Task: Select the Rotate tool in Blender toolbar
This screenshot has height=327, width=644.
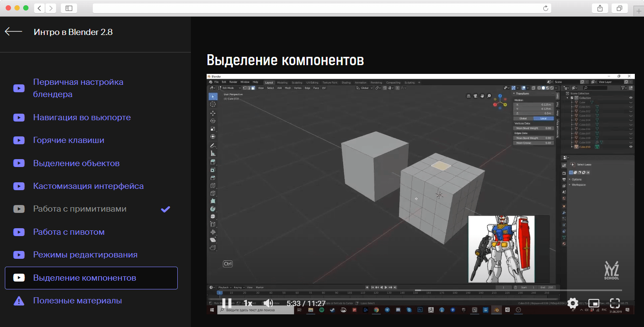Action: coord(213,121)
